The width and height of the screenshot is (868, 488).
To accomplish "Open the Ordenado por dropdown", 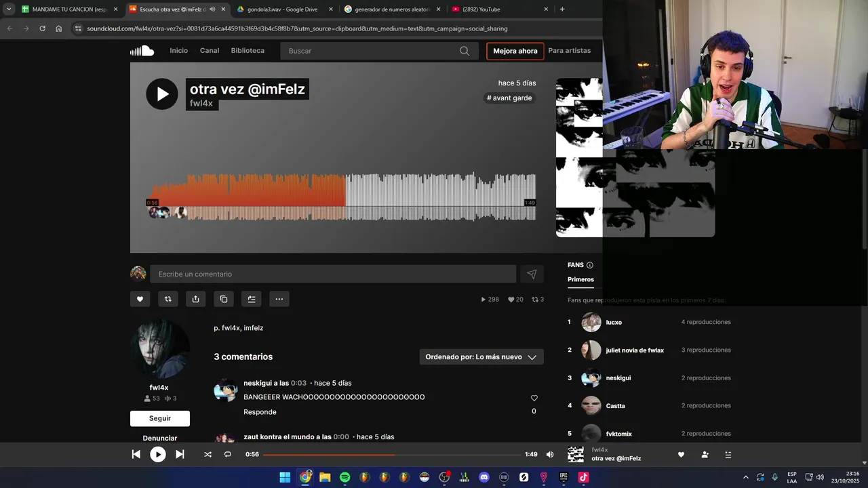I will (x=481, y=357).
